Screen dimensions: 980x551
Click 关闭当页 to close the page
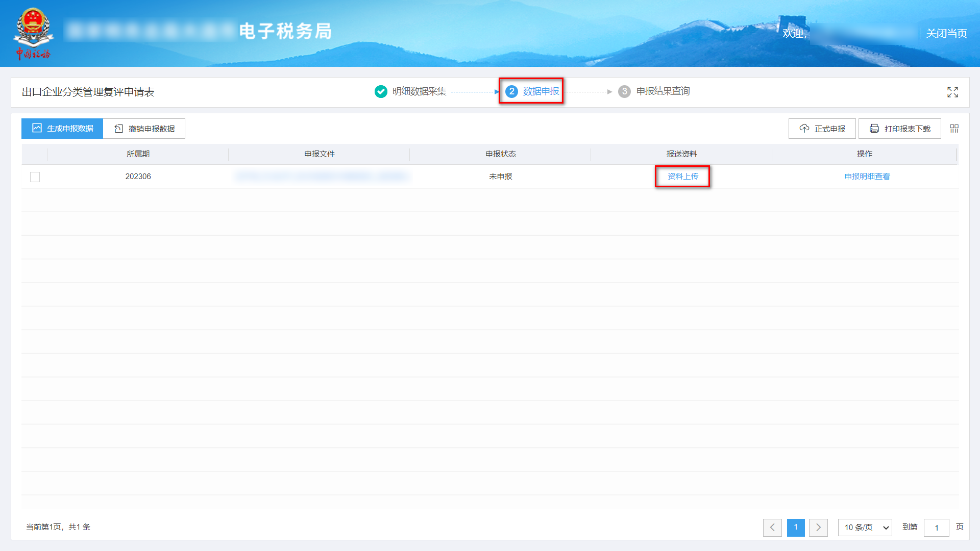(946, 34)
